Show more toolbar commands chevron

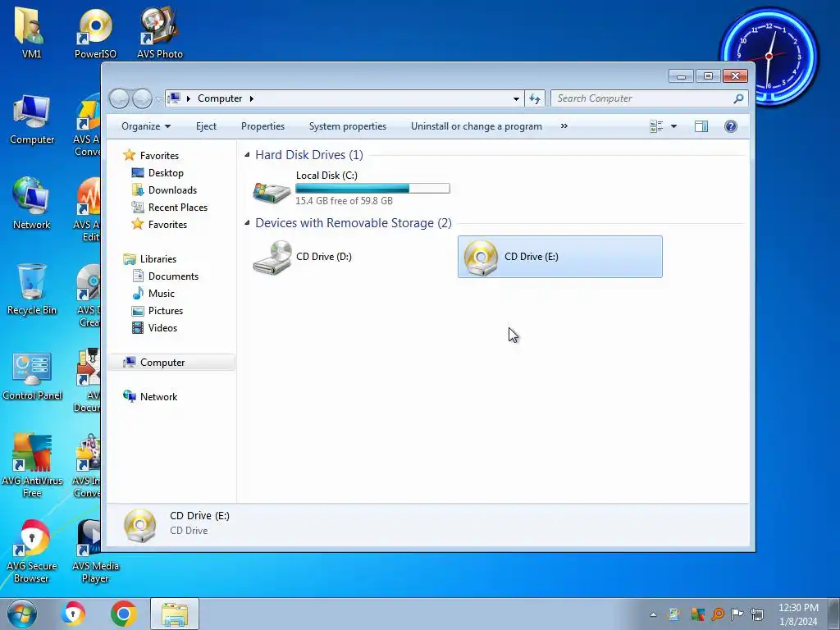tap(564, 126)
